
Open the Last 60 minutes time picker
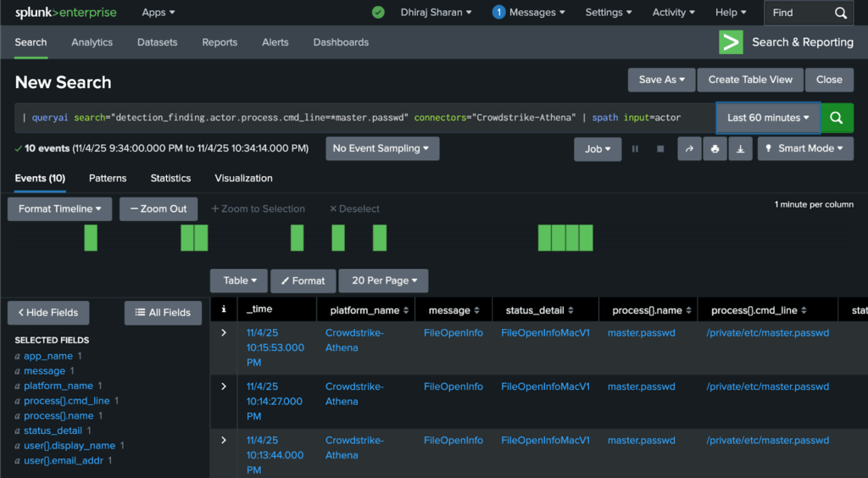(x=768, y=118)
